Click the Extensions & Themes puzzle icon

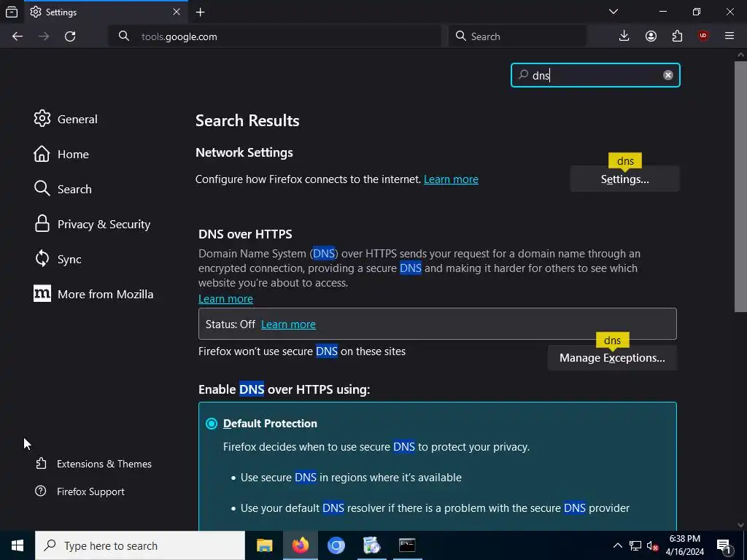(x=41, y=463)
